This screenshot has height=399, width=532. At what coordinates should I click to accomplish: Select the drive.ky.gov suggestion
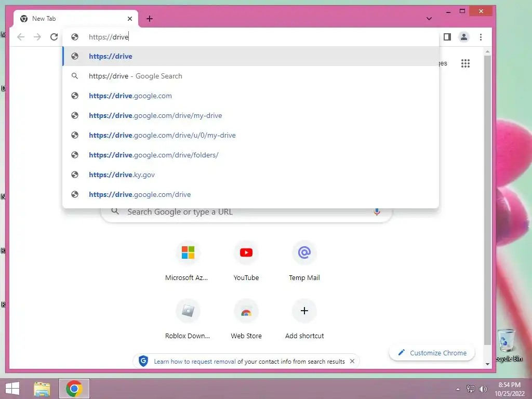pos(251,175)
